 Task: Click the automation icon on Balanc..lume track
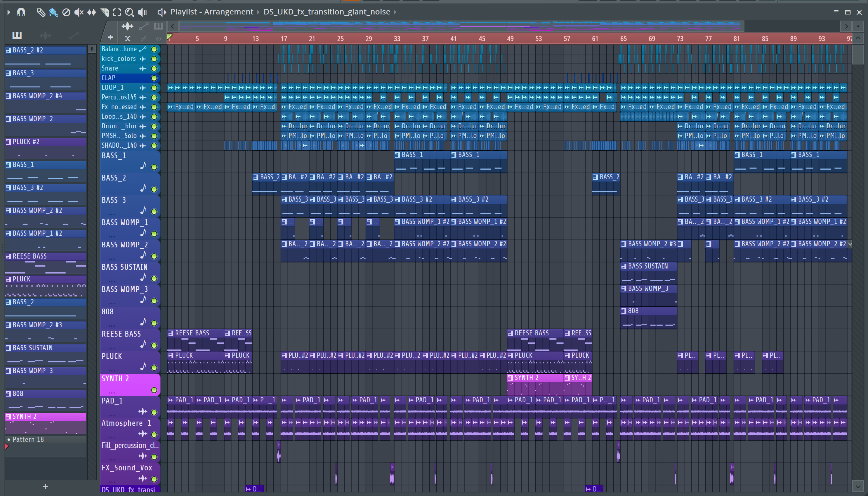[143, 49]
